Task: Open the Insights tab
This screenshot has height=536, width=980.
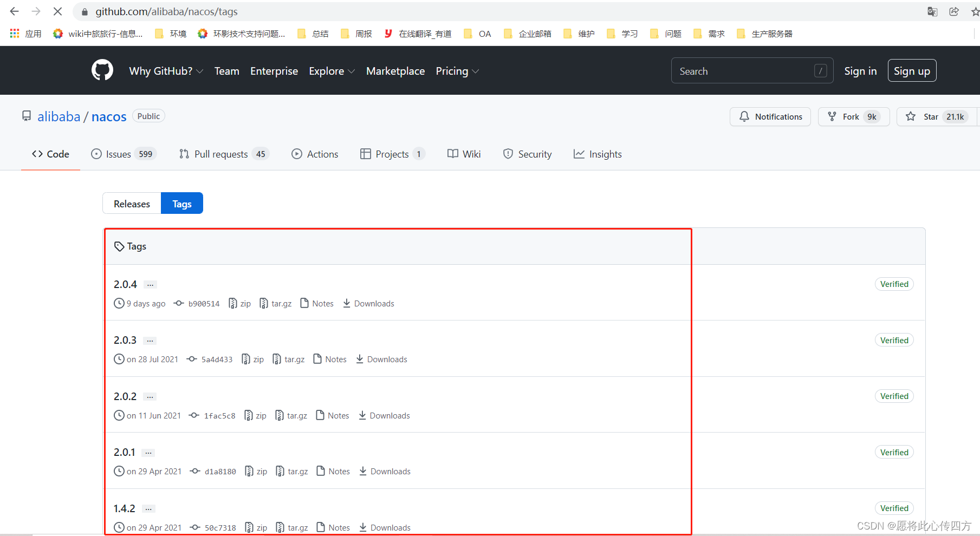Action: pyautogui.click(x=598, y=154)
